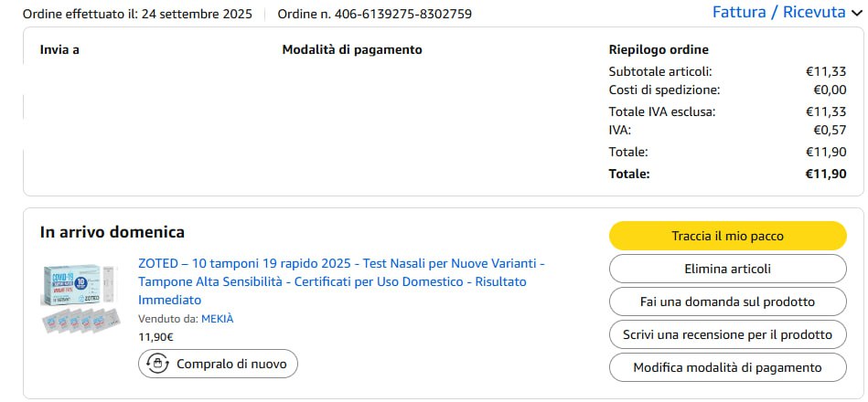868x402 pixels.
Task: Click the product price 11,90€
Action: (x=155, y=337)
